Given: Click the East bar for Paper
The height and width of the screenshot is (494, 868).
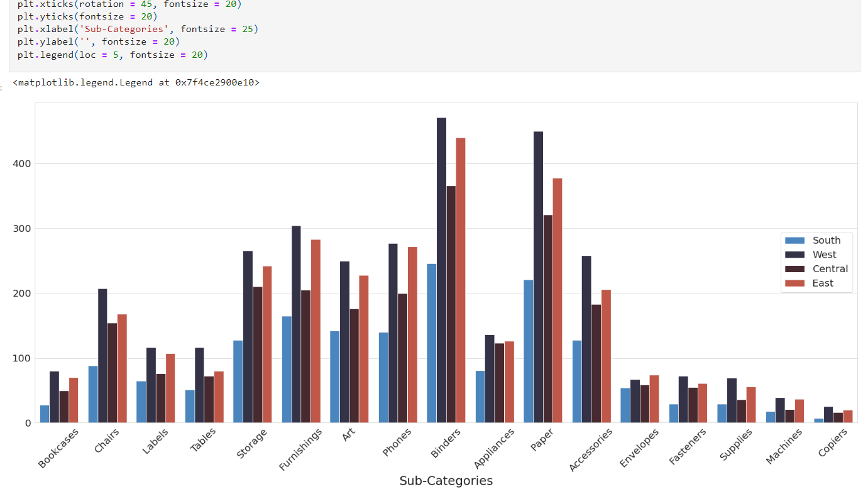Looking at the screenshot, I should 557,300.
